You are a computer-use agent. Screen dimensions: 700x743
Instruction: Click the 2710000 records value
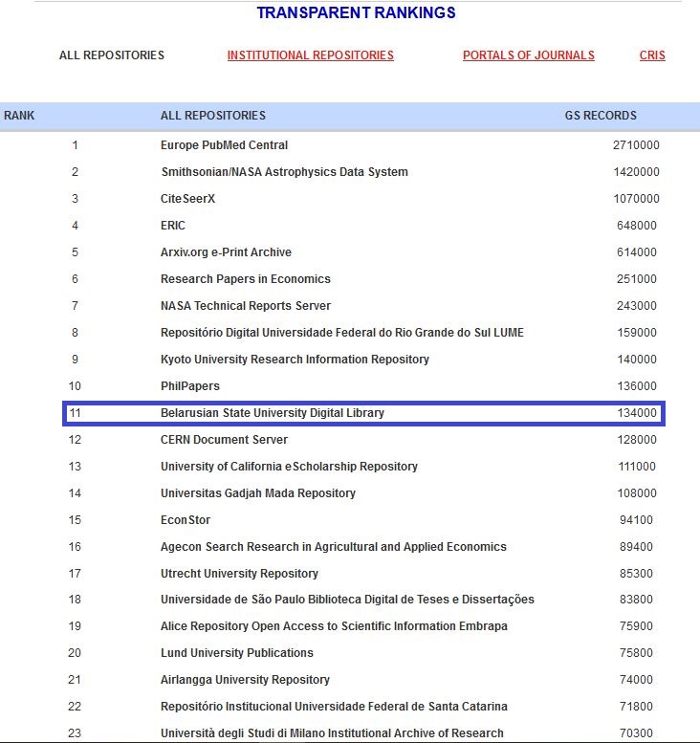pyautogui.click(x=636, y=145)
